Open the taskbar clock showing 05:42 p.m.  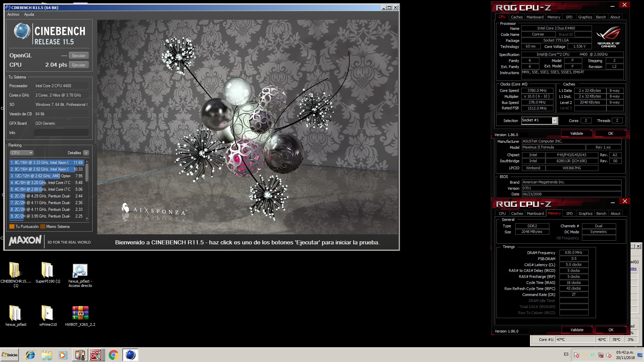[x=625, y=355]
